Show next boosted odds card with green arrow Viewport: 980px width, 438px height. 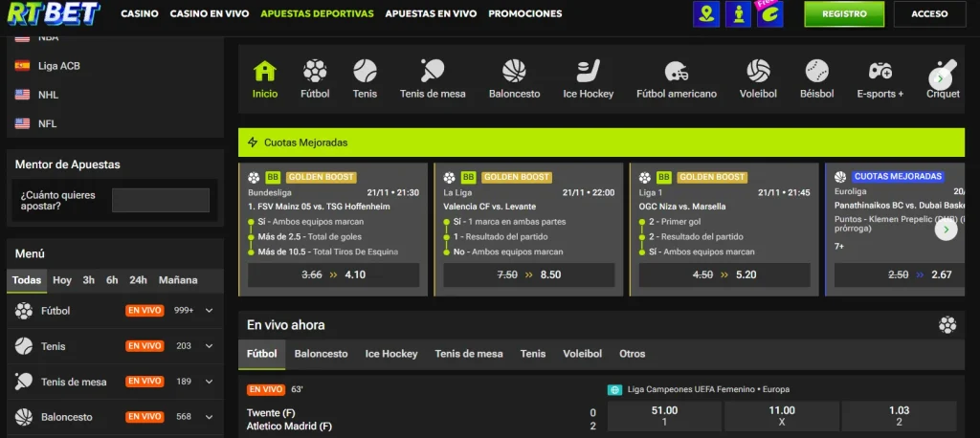(946, 230)
